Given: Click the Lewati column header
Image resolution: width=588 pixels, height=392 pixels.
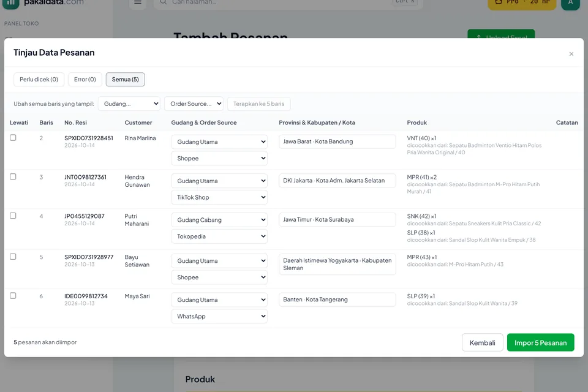Looking at the screenshot, I should 19,123.
